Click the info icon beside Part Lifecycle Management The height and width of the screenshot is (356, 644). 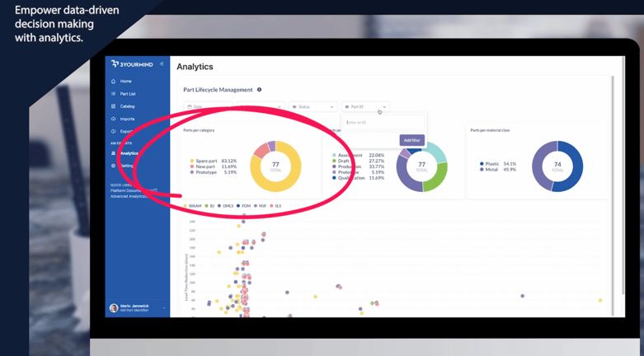click(259, 90)
